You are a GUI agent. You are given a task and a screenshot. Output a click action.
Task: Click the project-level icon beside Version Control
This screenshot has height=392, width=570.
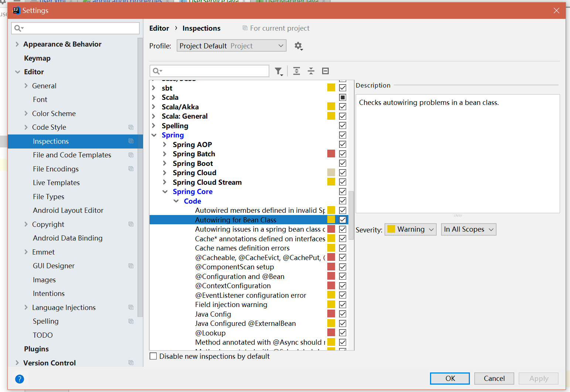131,363
